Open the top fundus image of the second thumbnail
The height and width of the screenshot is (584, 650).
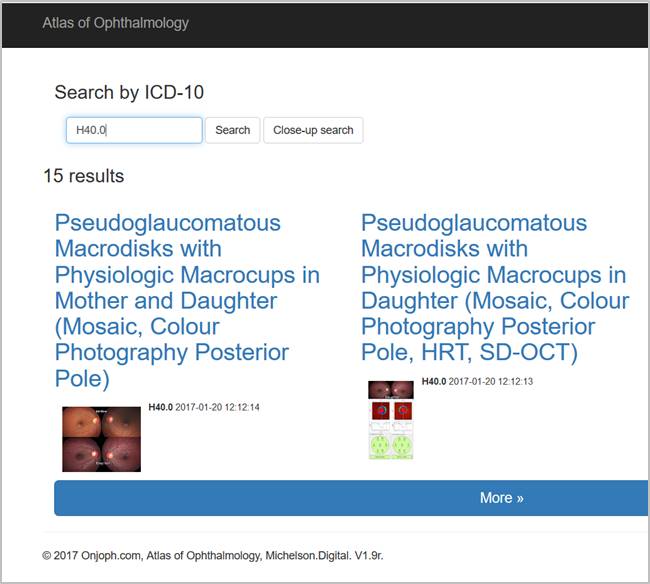pyautogui.click(x=390, y=389)
